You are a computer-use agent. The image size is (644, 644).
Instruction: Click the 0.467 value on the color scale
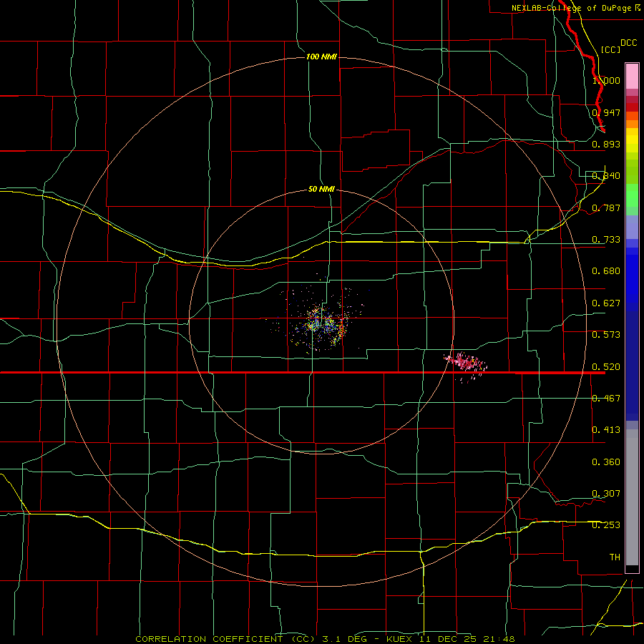tap(606, 399)
